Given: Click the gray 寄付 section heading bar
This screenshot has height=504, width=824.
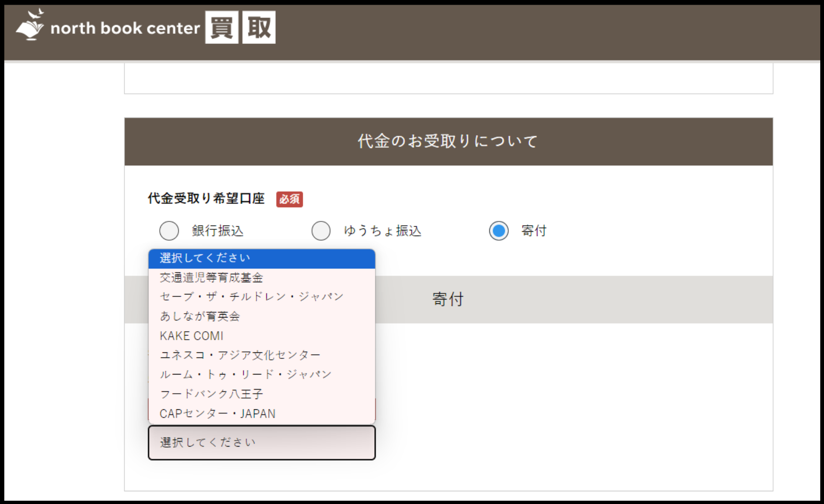Looking at the screenshot, I should click(x=566, y=300).
